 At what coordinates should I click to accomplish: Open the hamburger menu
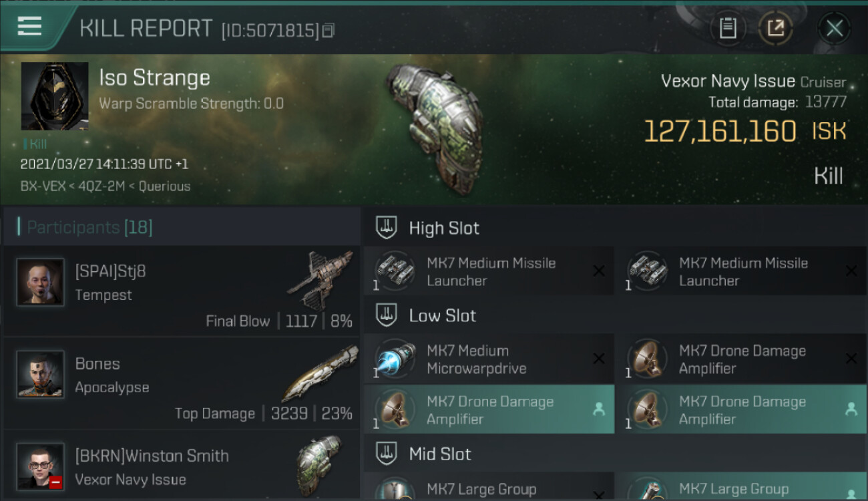(x=29, y=26)
